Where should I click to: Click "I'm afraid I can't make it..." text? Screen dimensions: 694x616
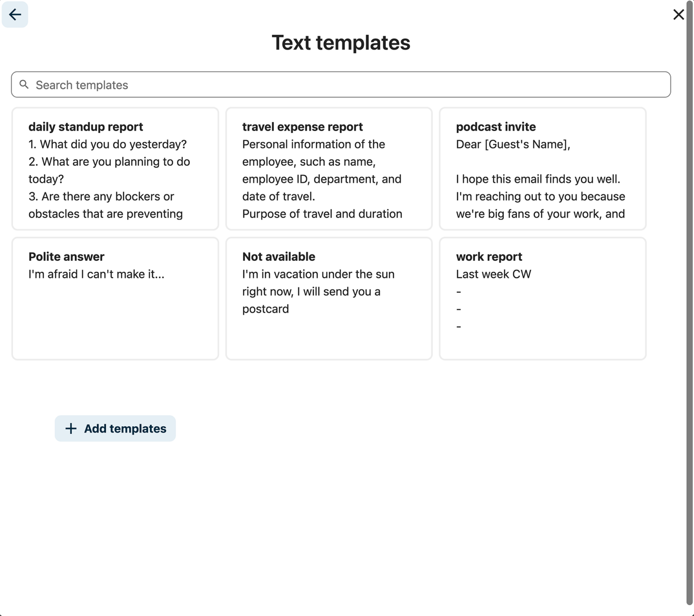point(96,274)
